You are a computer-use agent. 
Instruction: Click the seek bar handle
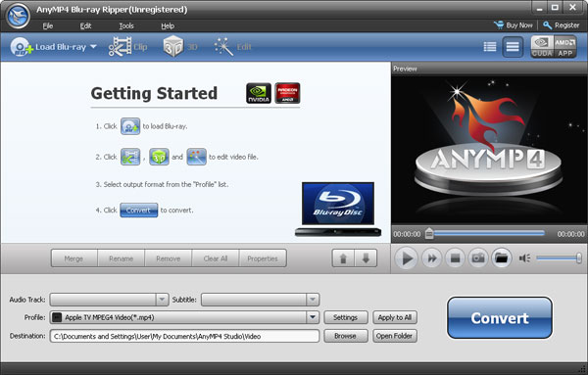coord(429,234)
